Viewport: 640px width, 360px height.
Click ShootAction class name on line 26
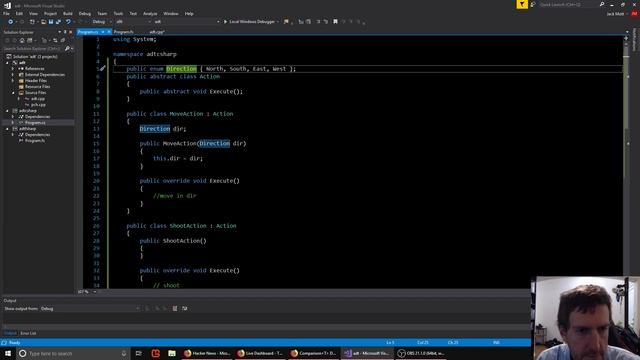point(188,226)
